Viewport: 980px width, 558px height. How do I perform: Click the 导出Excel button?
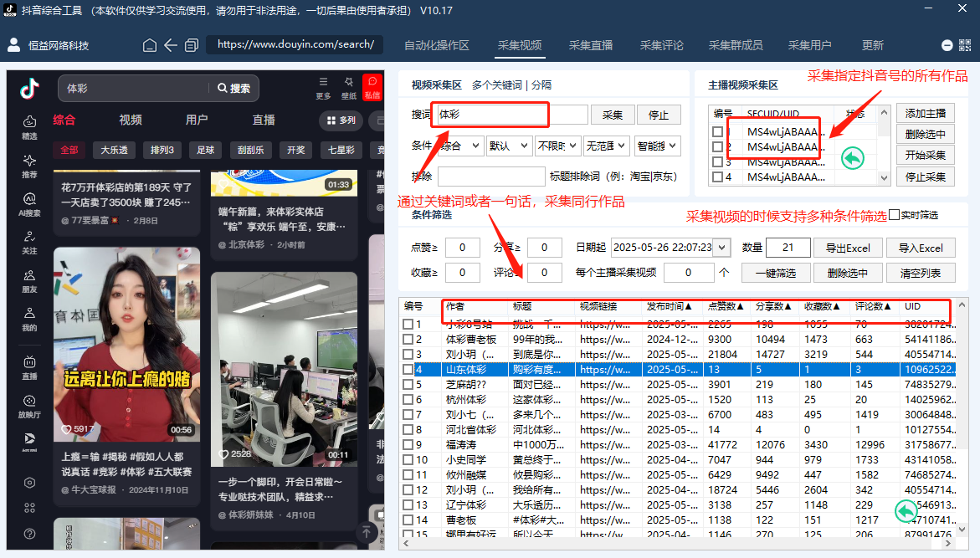point(849,247)
